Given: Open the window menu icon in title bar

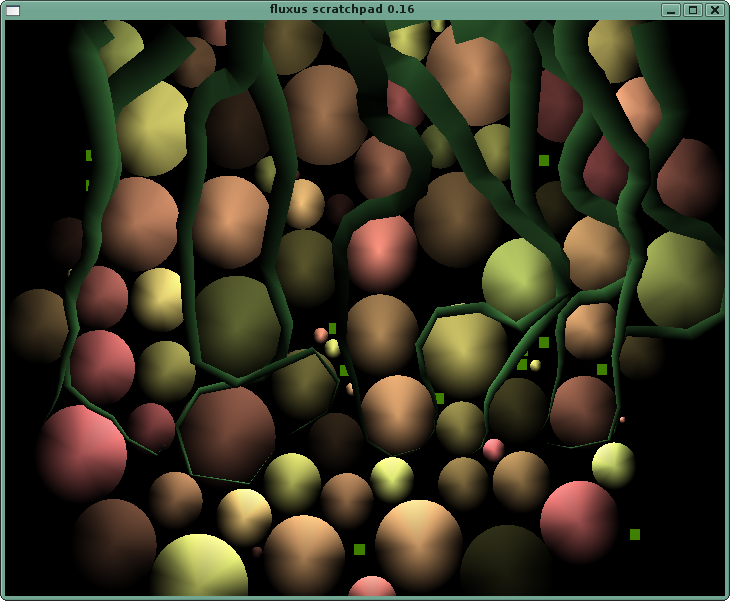Looking at the screenshot, I should coord(13,10).
